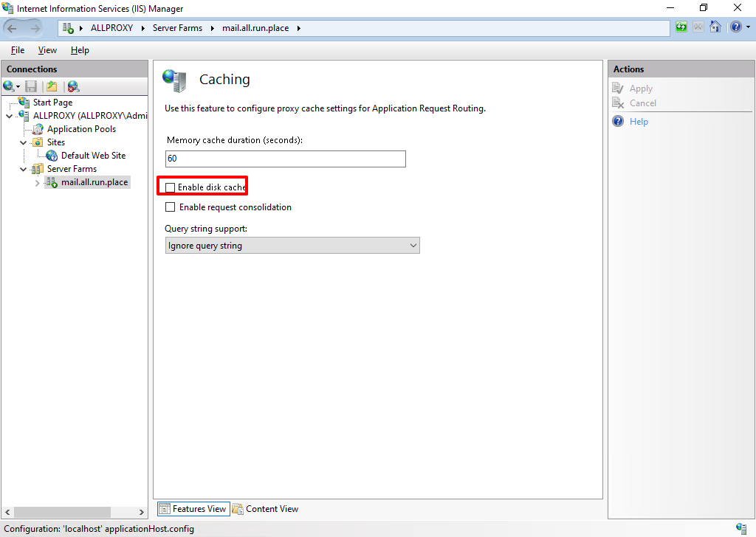The image size is (756, 537).
Task: Select the ALLPROXY server node
Action: click(x=90, y=116)
